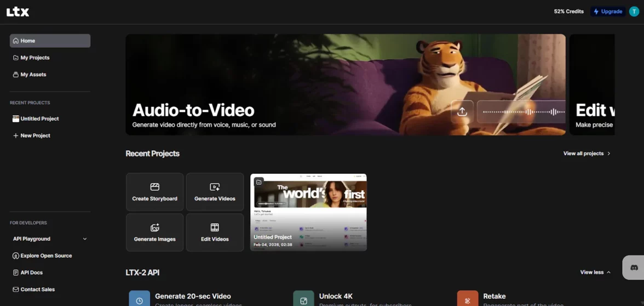Select the Create Storyboard tile
644x306 pixels.
[154, 192]
